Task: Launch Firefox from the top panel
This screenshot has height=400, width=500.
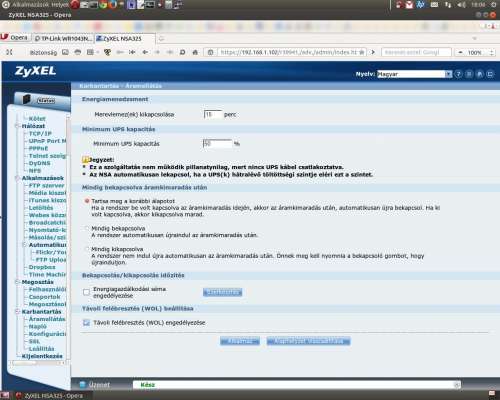Action: (x=113, y=5)
